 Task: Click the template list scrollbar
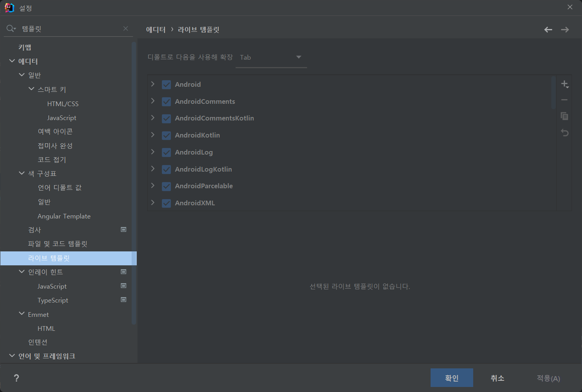coord(553,93)
